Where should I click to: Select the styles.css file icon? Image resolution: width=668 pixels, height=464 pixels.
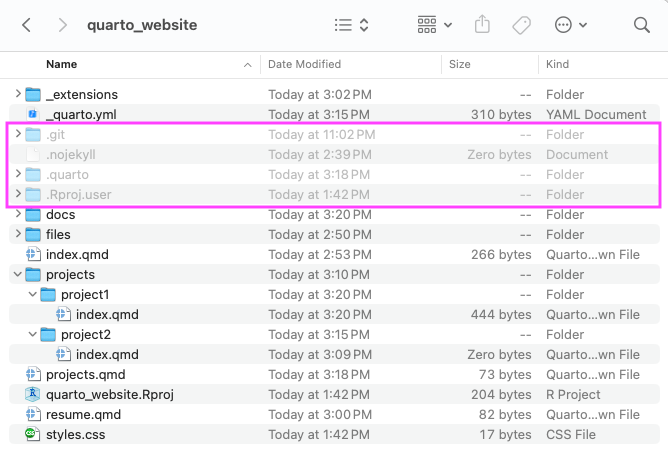32,434
